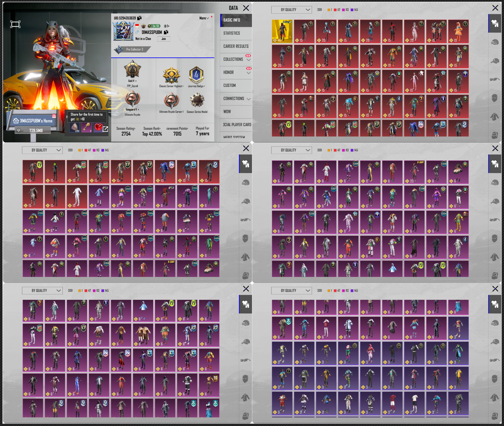Image resolution: width=504 pixels, height=426 pixels.
Task: Select the jacket icon in bottom-left inventory sidebar
Action: coord(245,398)
